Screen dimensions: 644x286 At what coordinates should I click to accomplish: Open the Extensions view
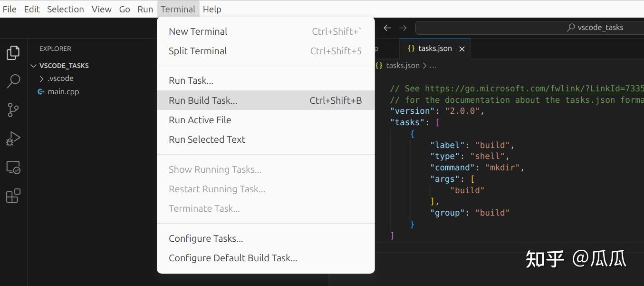point(13,196)
